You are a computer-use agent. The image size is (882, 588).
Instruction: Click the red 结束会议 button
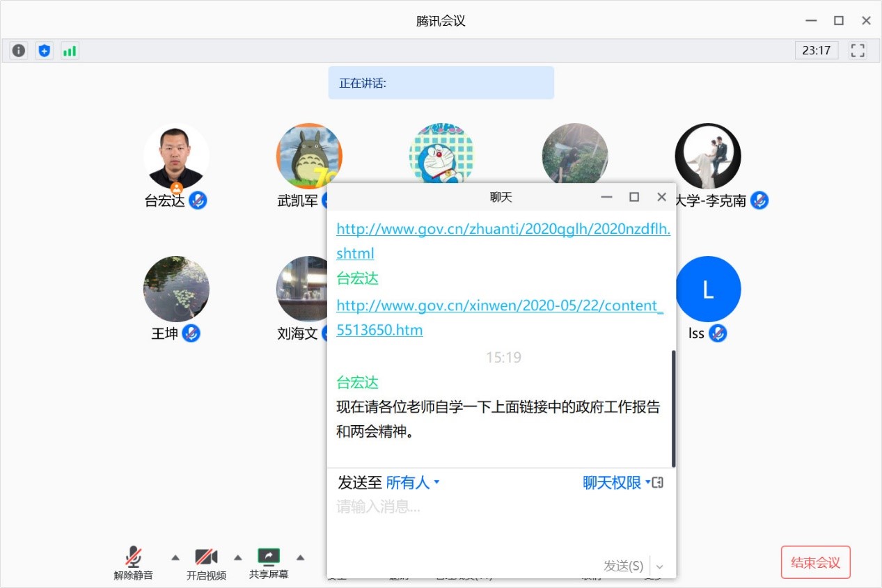click(x=815, y=562)
